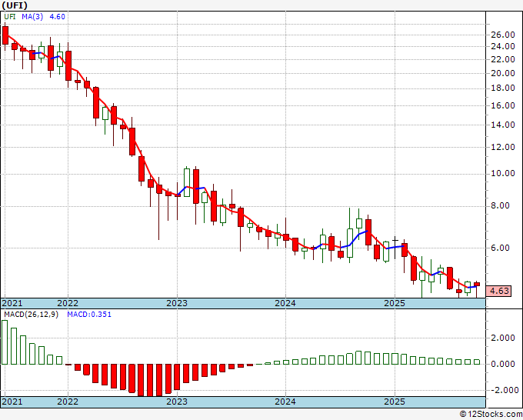Click the 20.00 price axis label

(503, 73)
